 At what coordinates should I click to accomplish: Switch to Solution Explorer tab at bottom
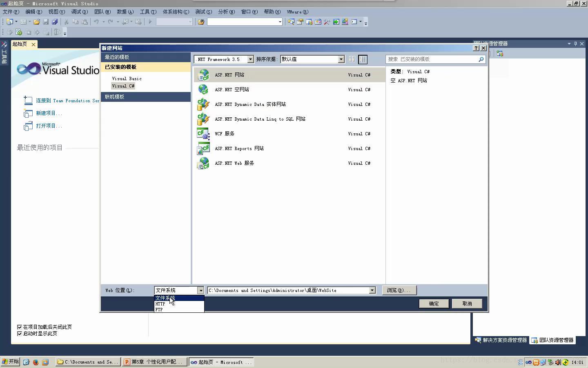(x=501, y=340)
